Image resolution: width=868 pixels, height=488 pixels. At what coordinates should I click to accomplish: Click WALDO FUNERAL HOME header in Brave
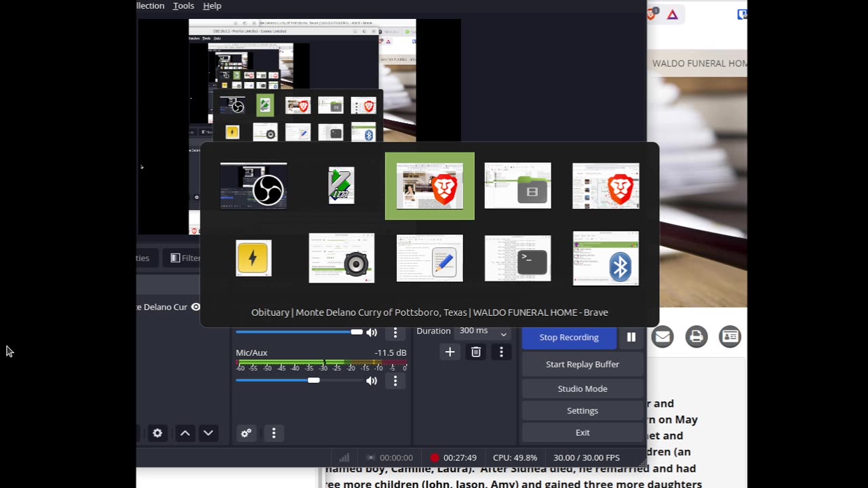pyautogui.click(x=699, y=63)
